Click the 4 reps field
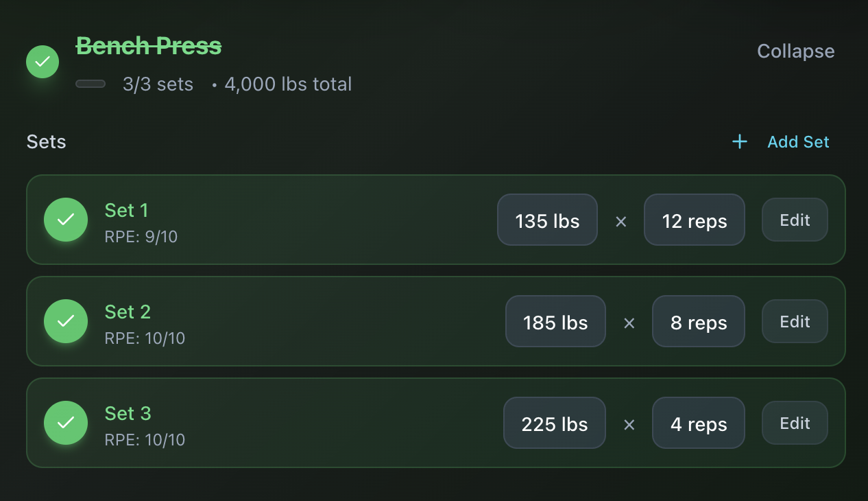The width and height of the screenshot is (868, 501). coord(698,423)
